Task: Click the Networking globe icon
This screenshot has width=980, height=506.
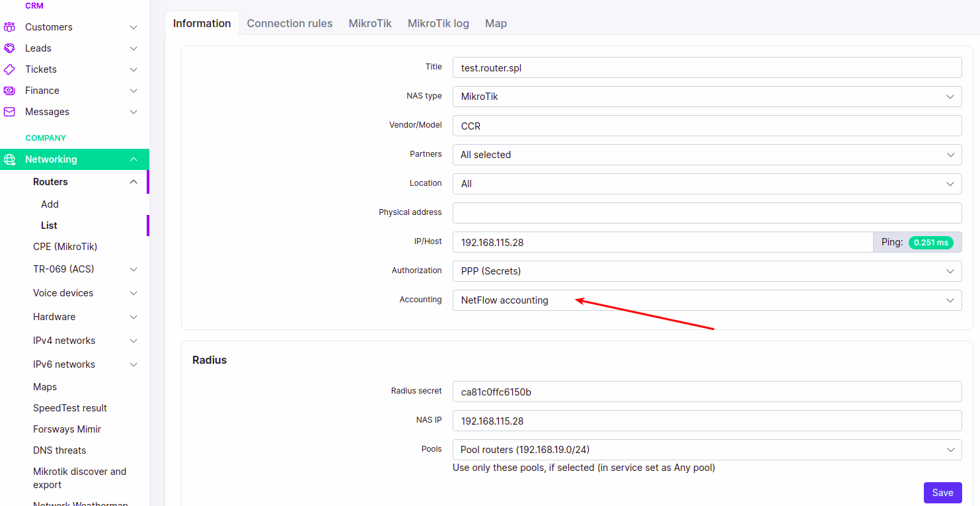Action: click(x=10, y=159)
